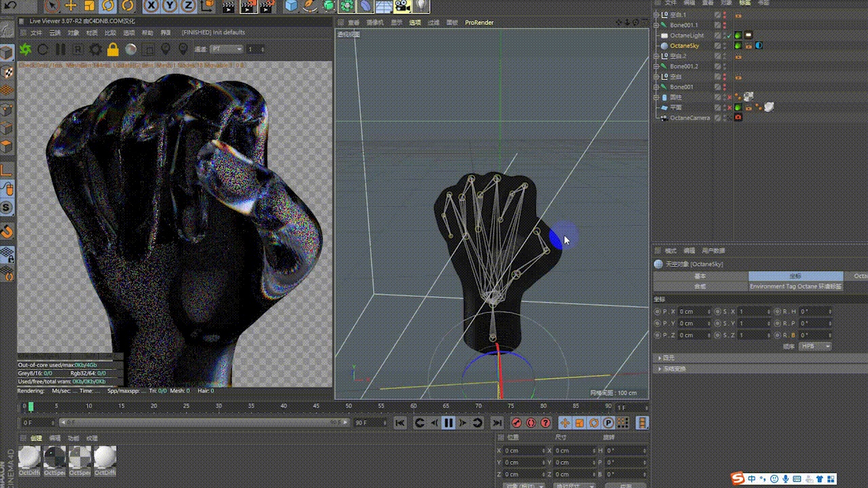
Task: Open the viewport ProRender menu
Action: [479, 22]
